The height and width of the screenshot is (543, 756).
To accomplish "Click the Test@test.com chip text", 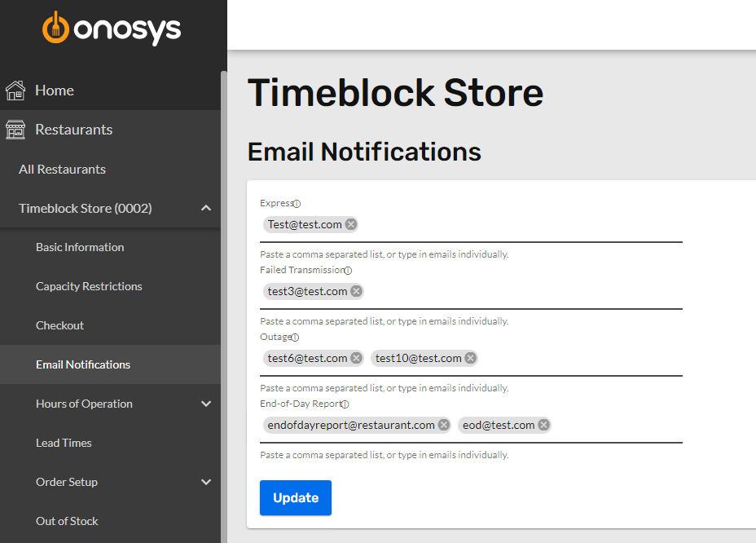I will (x=305, y=224).
